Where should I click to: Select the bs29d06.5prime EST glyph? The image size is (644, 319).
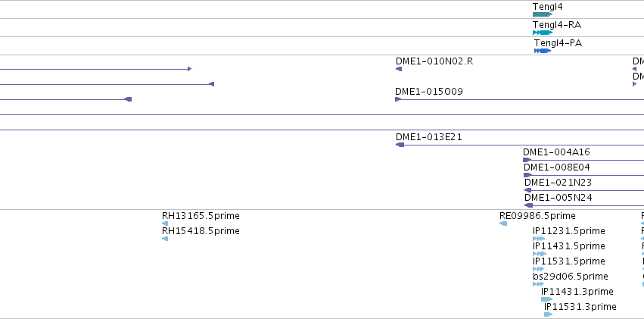tap(539, 284)
